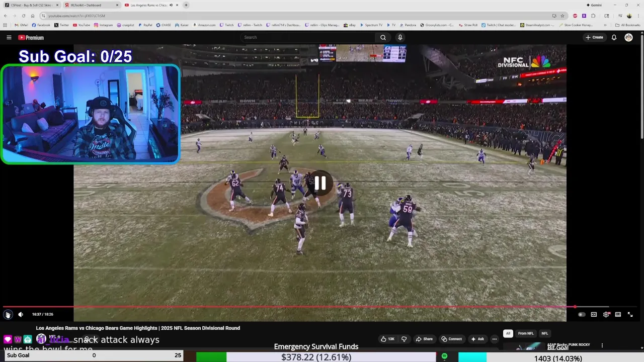Click the page vertical scrollbar
The image size is (644, 362).
click(642, 85)
